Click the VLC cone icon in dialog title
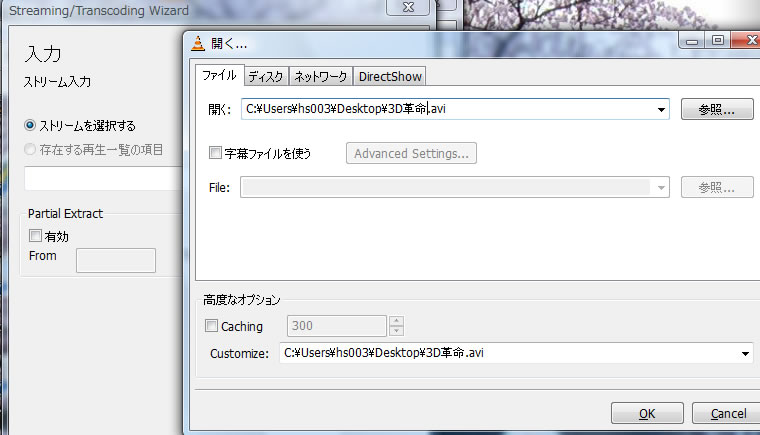 tap(198, 43)
